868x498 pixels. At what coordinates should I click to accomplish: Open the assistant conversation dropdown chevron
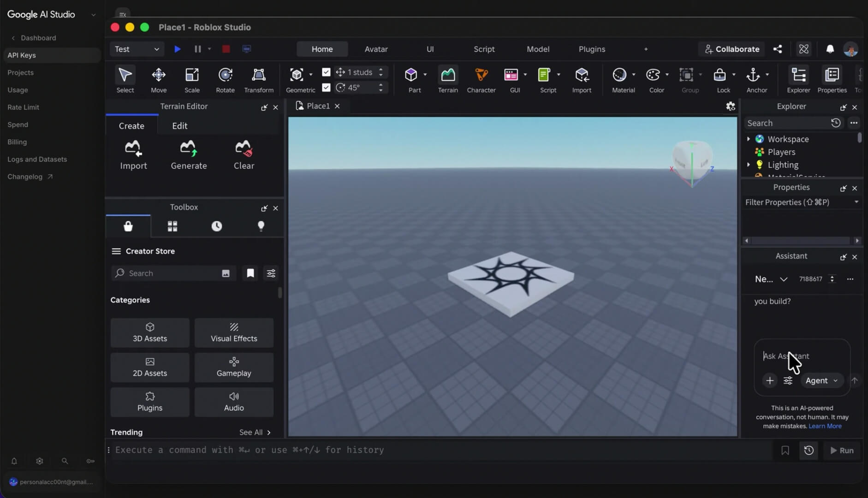coord(783,279)
